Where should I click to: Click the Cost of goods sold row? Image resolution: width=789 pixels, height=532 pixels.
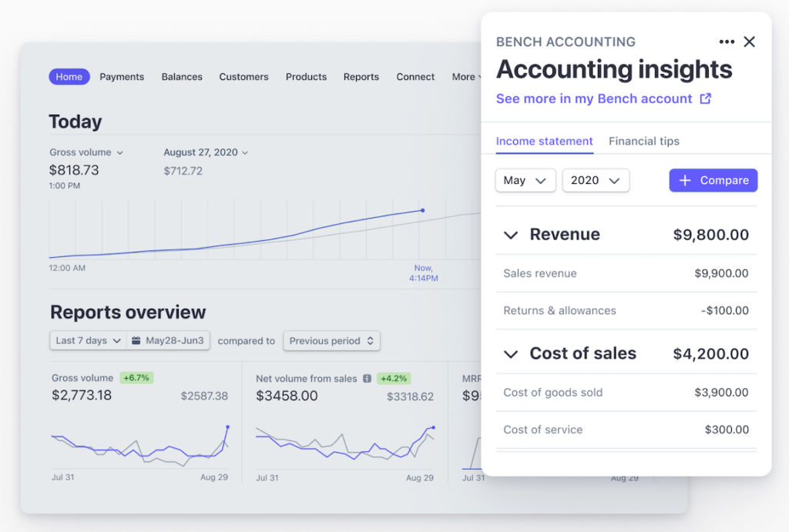[x=626, y=392]
